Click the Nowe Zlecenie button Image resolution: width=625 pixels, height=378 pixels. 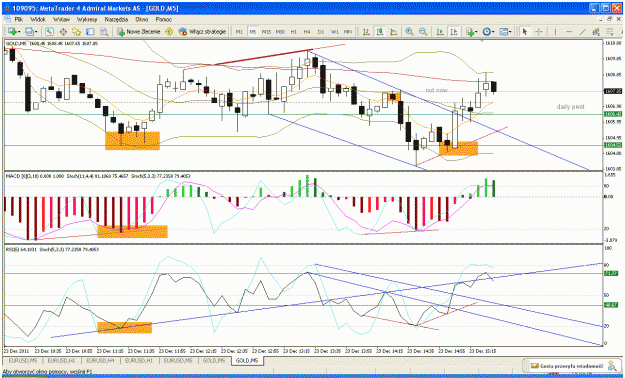point(139,32)
